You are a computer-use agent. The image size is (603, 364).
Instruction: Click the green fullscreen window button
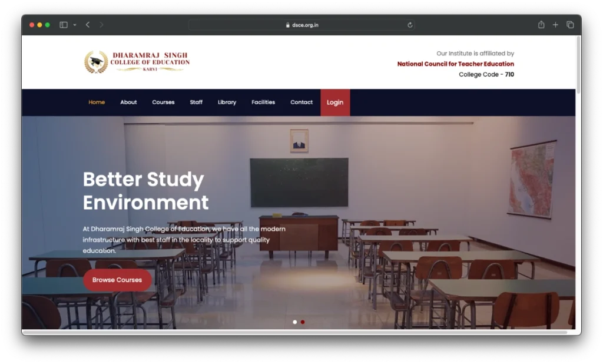(x=47, y=25)
